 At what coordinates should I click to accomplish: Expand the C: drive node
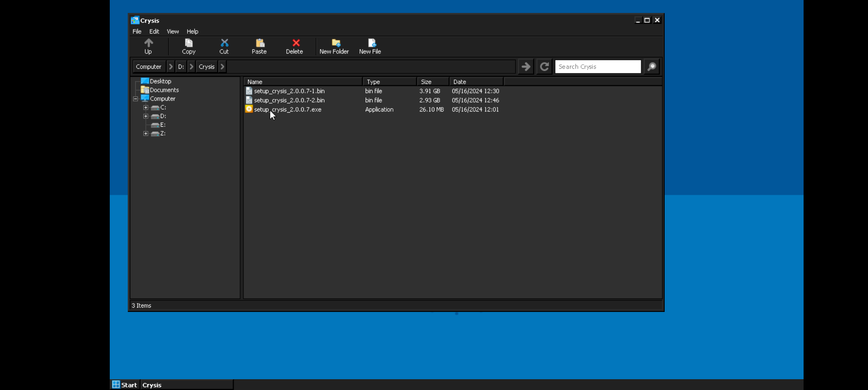(145, 107)
